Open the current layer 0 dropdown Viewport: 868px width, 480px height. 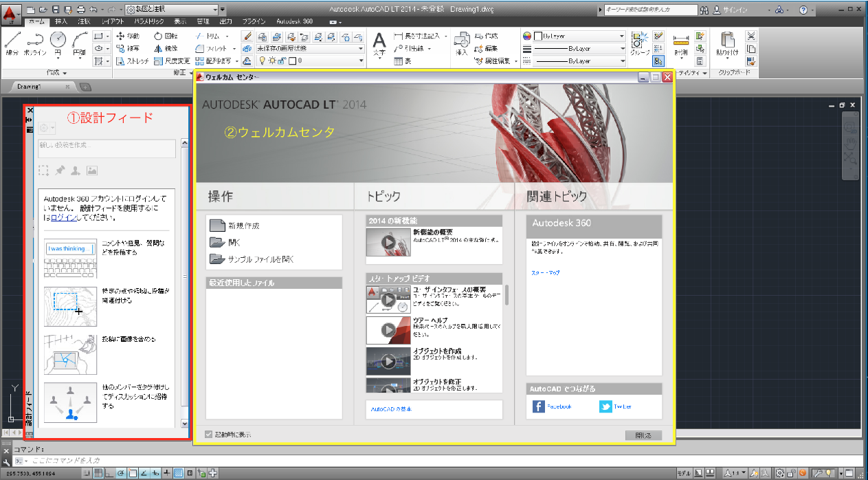[310, 61]
